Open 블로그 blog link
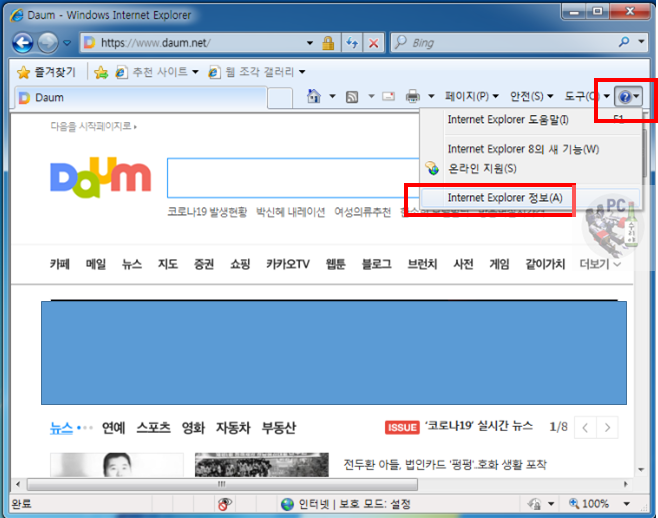Screen dimensions: 658x518 [376, 264]
